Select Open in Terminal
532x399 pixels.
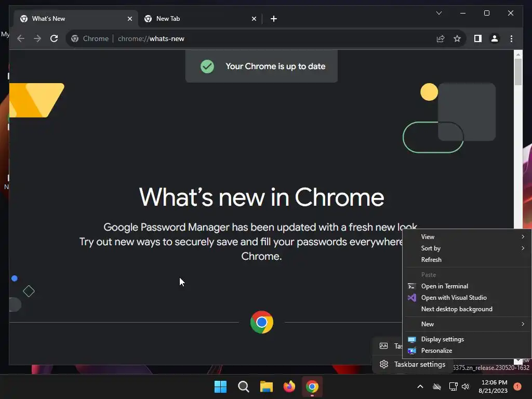pos(467,286)
